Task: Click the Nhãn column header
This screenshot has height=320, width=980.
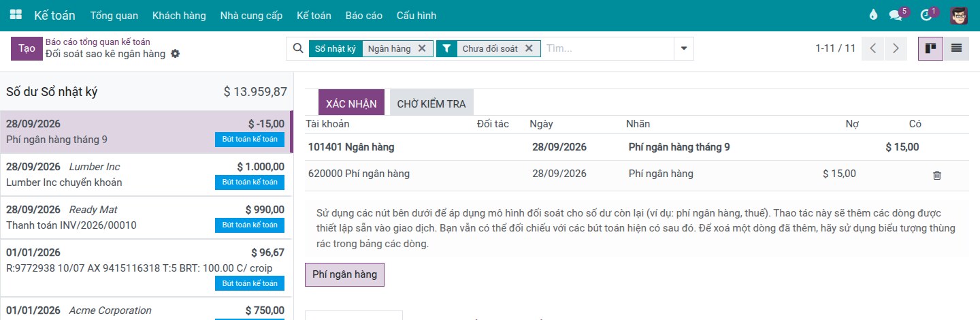Action: pyautogui.click(x=638, y=124)
